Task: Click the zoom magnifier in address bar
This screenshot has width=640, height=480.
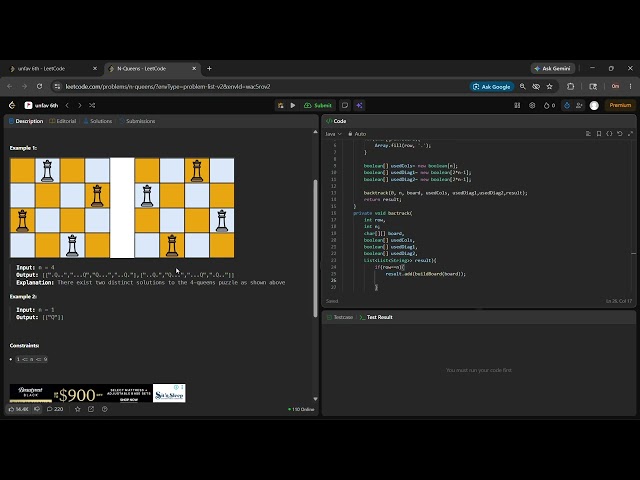Action: (522, 87)
